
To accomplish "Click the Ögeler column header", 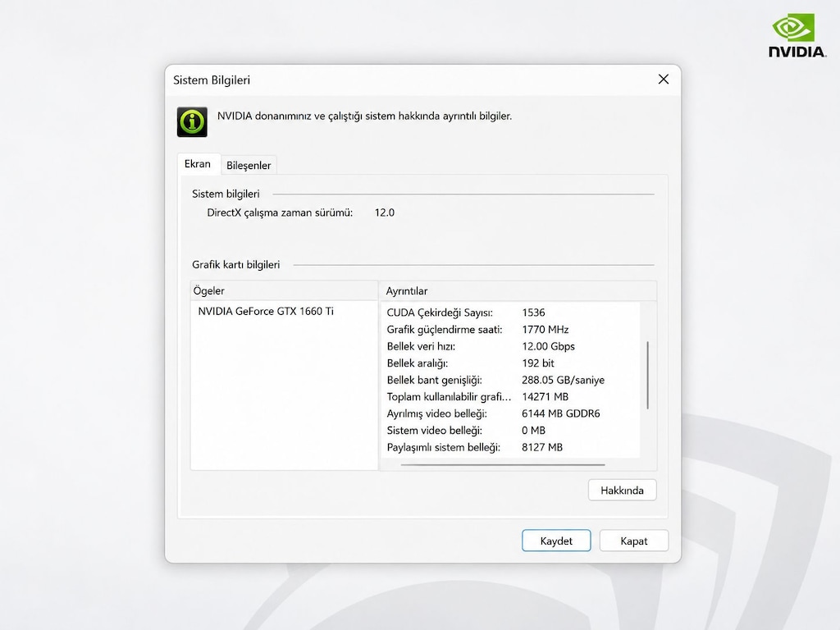I will pyautogui.click(x=285, y=291).
